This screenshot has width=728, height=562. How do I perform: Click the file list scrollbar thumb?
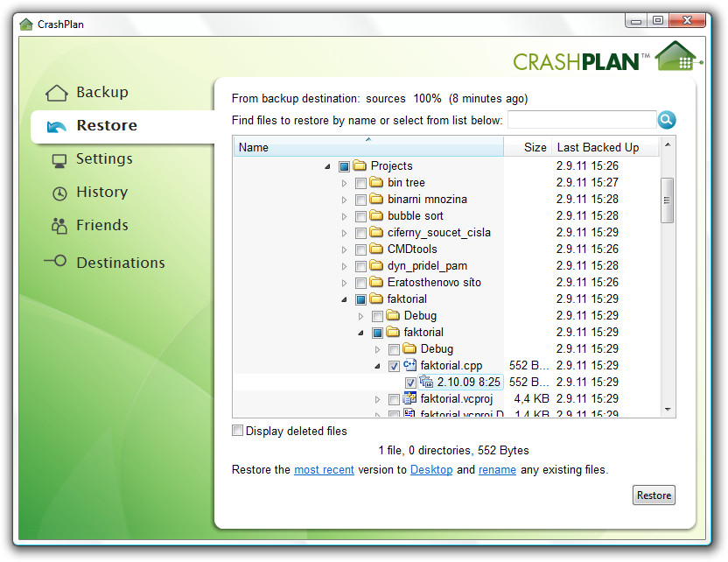coord(667,200)
